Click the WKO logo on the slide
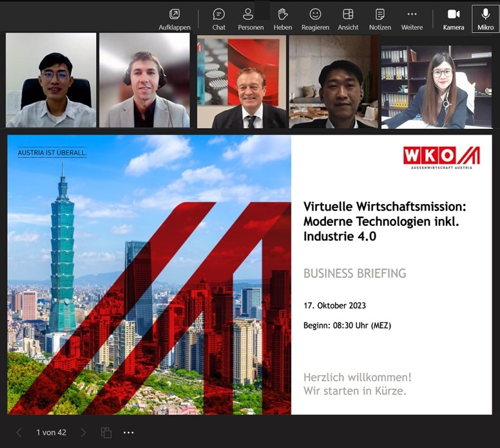Screen dimensions: 500x448 tap(441, 158)
